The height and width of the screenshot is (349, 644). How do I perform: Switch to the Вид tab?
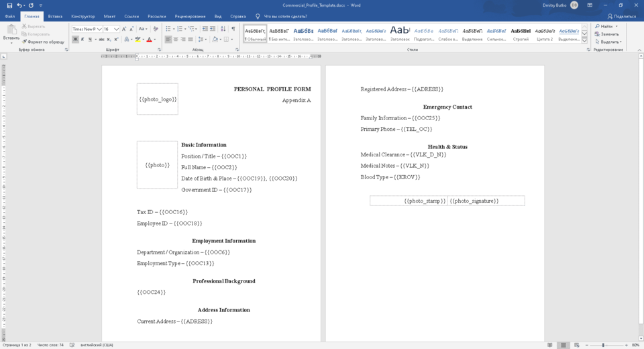(x=217, y=16)
